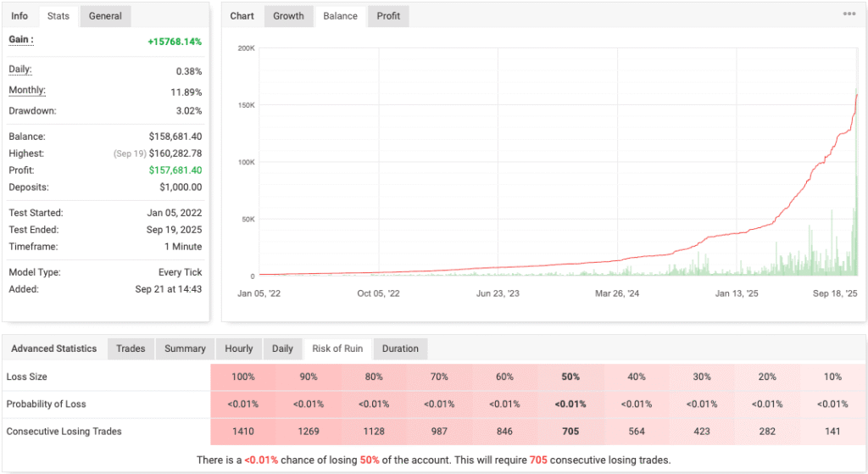Switch to the Hourly statistics tab
868x474 pixels.
click(239, 349)
